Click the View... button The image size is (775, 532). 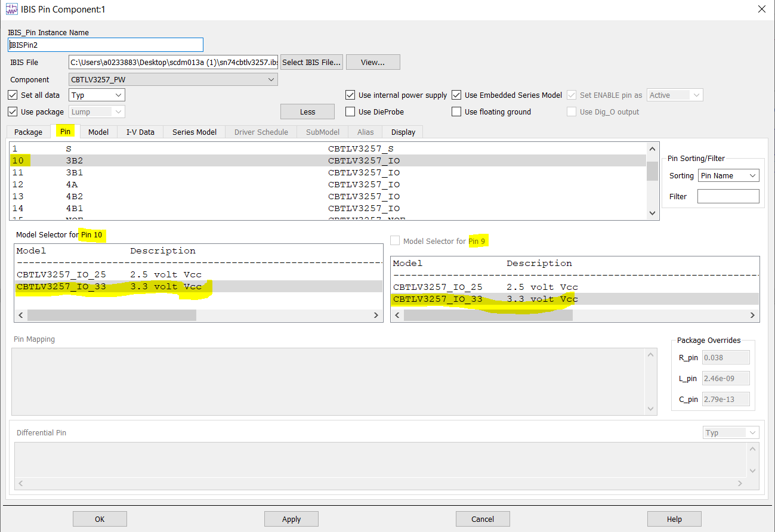click(x=373, y=62)
